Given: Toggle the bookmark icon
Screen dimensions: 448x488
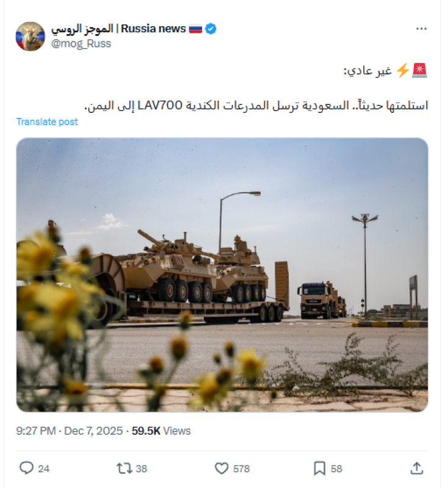Looking at the screenshot, I should pyautogui.click(x=319, y=468).
